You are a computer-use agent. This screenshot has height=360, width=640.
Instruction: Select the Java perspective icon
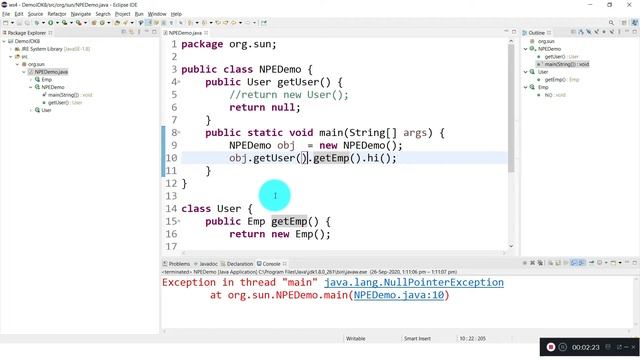635,23
